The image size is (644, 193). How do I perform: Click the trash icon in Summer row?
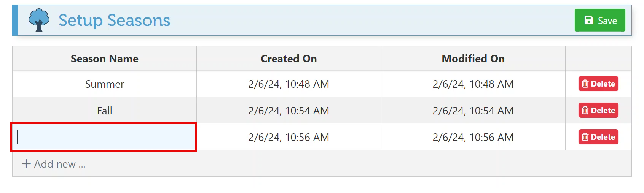point(585,84)
